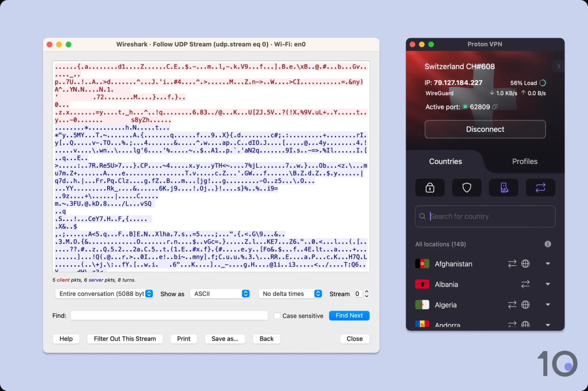This screenshot has height=391, width=588.
Task: Click the Albania flag in country list
Action: click(x=422, y=284)
